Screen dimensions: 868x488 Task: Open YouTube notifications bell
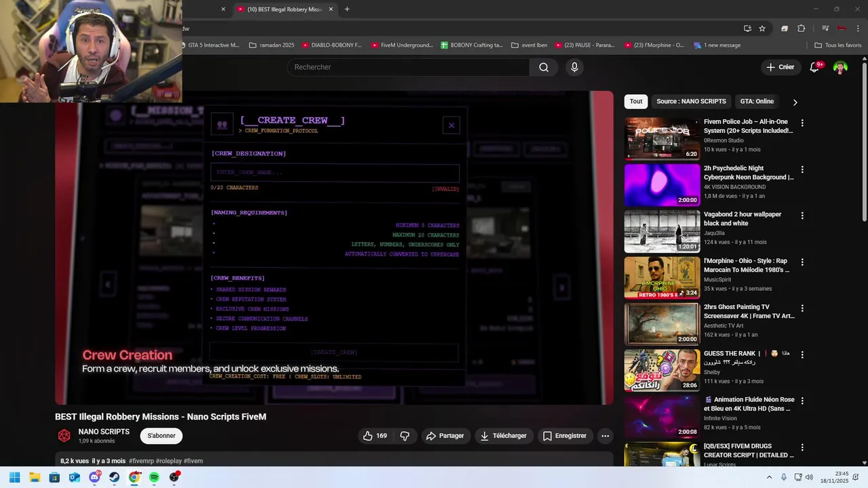816,67
